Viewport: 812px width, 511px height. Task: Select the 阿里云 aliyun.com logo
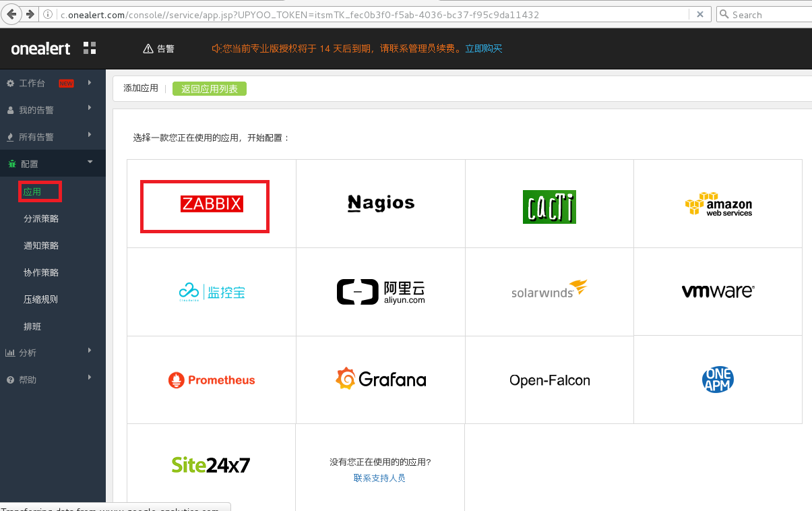coord(381,292)
